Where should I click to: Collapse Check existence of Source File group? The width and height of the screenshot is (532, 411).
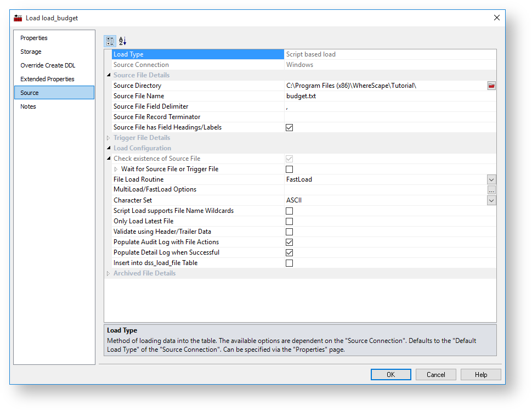point(109,159)
